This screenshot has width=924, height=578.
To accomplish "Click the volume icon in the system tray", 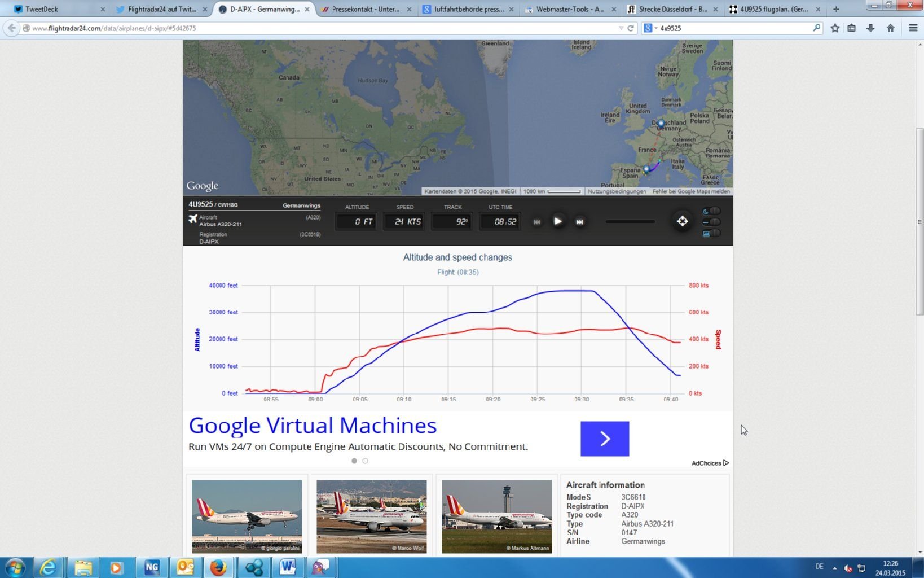I will (848, 568).
